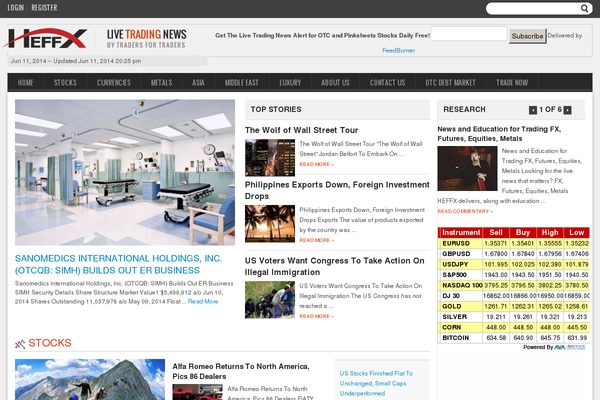
Task: Go to previous research item arrow
Action: pos(533,110)
